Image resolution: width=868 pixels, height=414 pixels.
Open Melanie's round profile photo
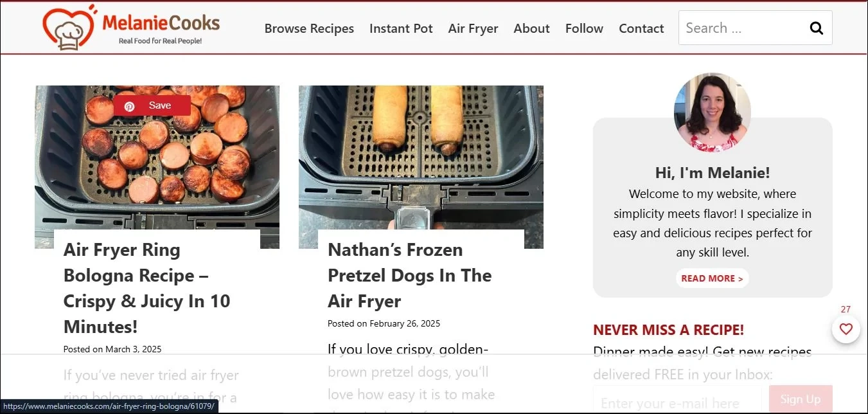pos(712,113)
